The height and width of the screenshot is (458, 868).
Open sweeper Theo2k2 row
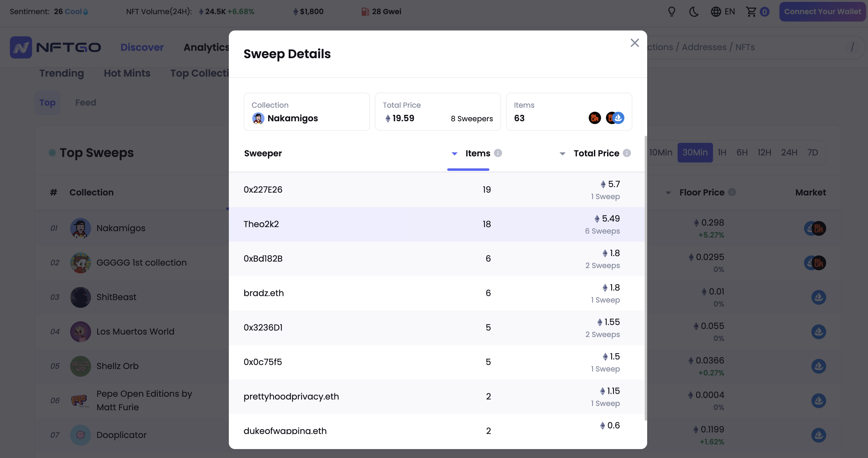[x=261, y=224]
